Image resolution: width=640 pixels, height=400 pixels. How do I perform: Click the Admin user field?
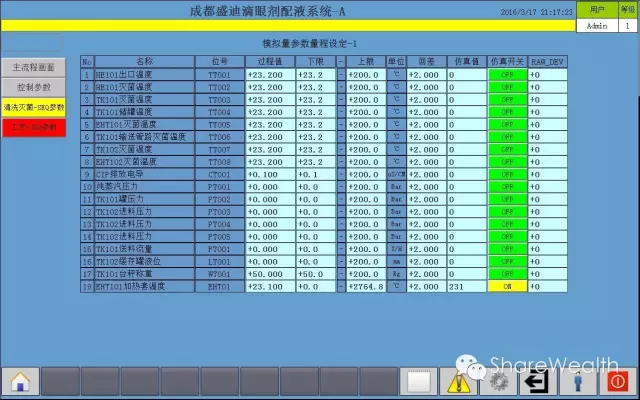(597, 26)
